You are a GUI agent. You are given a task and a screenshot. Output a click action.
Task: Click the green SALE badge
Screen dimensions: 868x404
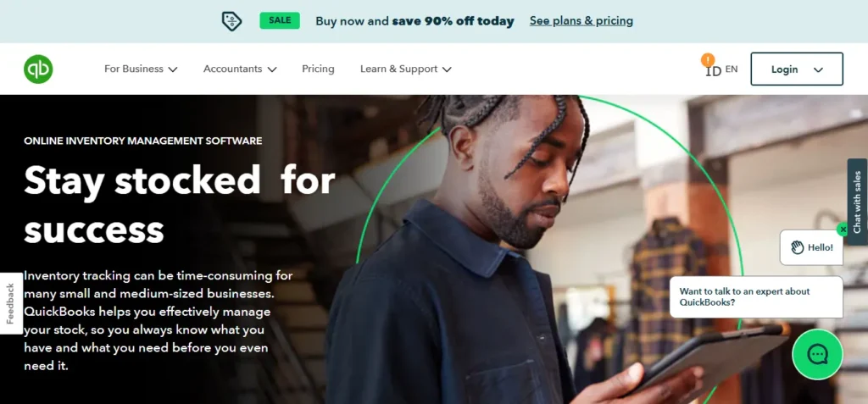point(280,20)
